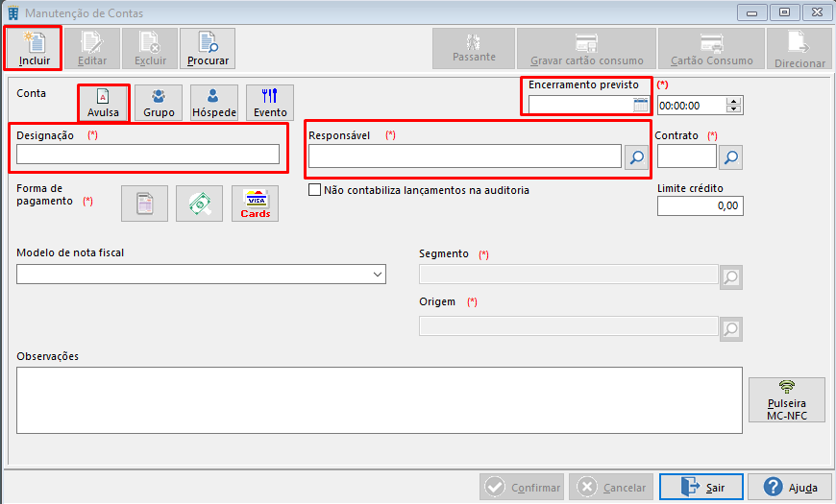Open calendar for Encerramento previsto
This screenshot has height=504, width=836.
(x=640, y=105)
